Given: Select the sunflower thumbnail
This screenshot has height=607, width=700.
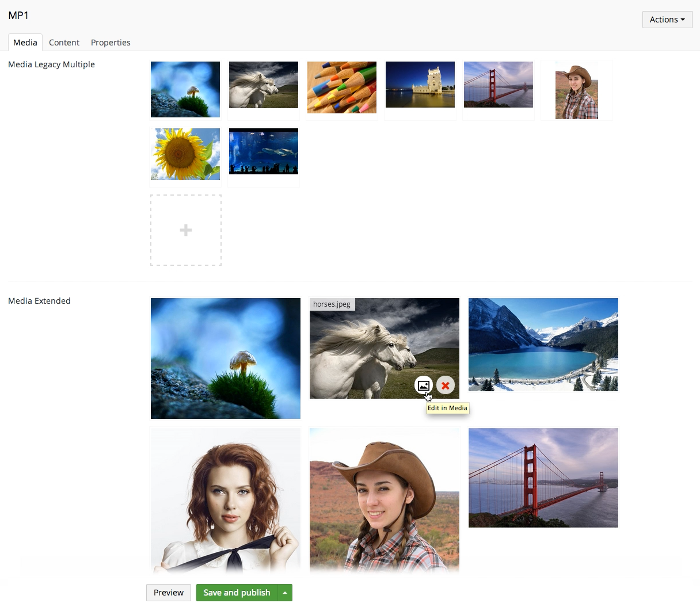Looking at the screenshot, I should (185, 154).
